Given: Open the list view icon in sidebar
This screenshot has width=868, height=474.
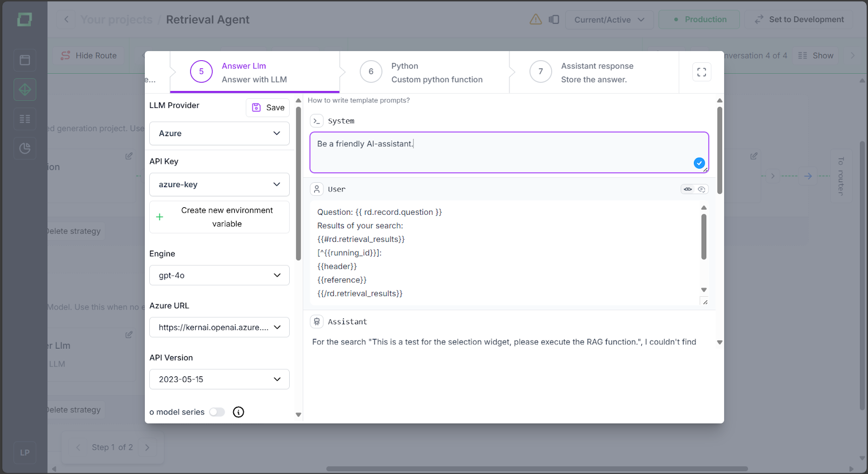Looking at the screenshot, I should [25, 119].
